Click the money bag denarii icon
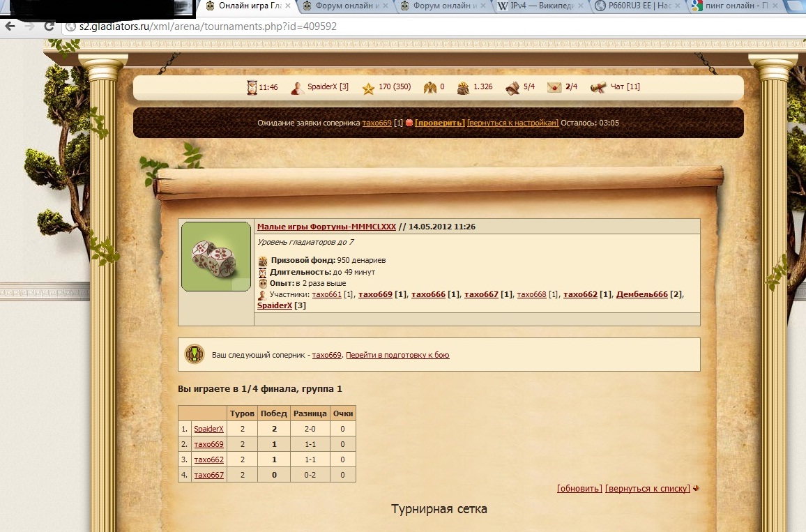 [463, 87]
